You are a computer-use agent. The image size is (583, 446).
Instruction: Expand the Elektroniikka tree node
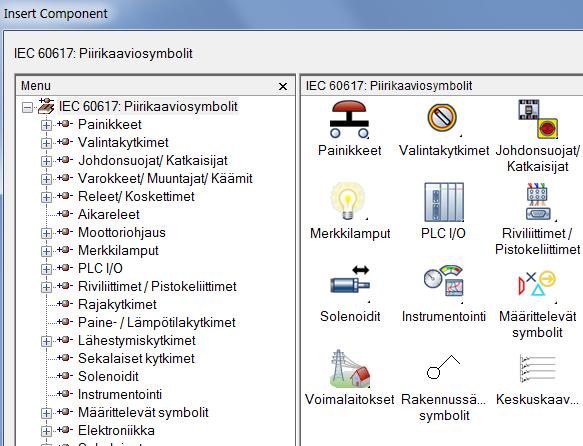pyautogui.click(x=46, y=431)
